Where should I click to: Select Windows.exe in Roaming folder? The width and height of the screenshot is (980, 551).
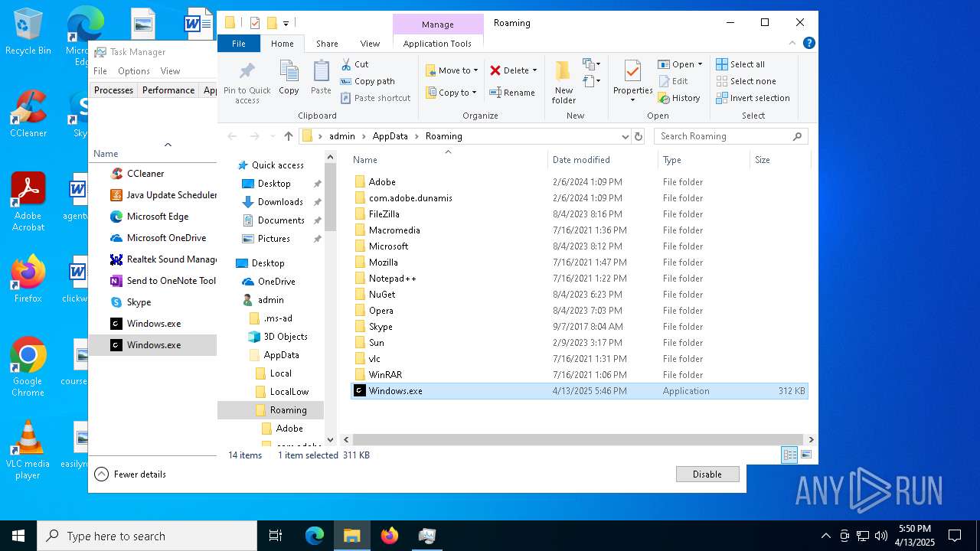tap(579, 391)
